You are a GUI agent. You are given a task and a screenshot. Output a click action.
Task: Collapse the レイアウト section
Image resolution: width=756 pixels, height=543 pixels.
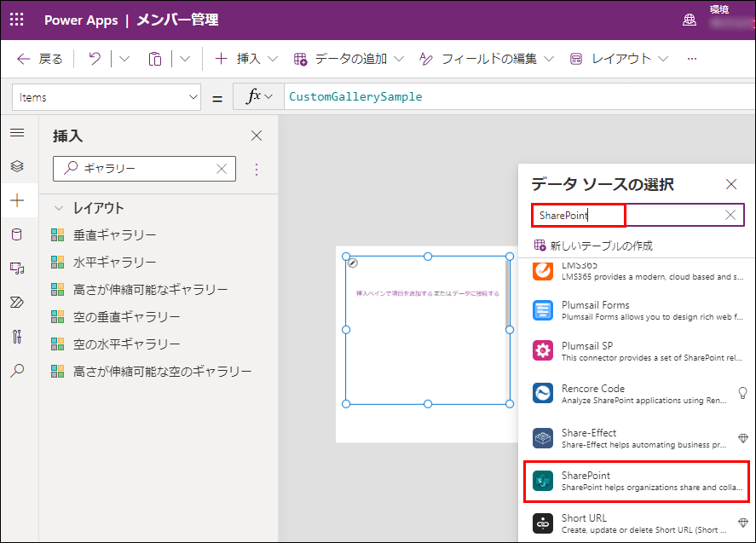(x=59, y=208)
